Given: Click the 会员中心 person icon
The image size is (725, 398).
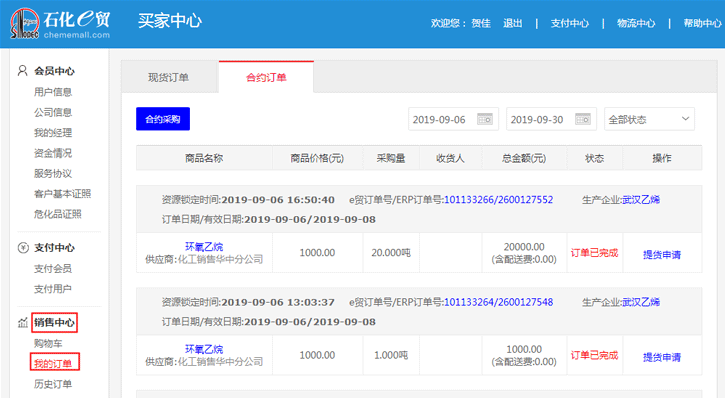Looking at the screenshot, I should click(x=23, y=71).
